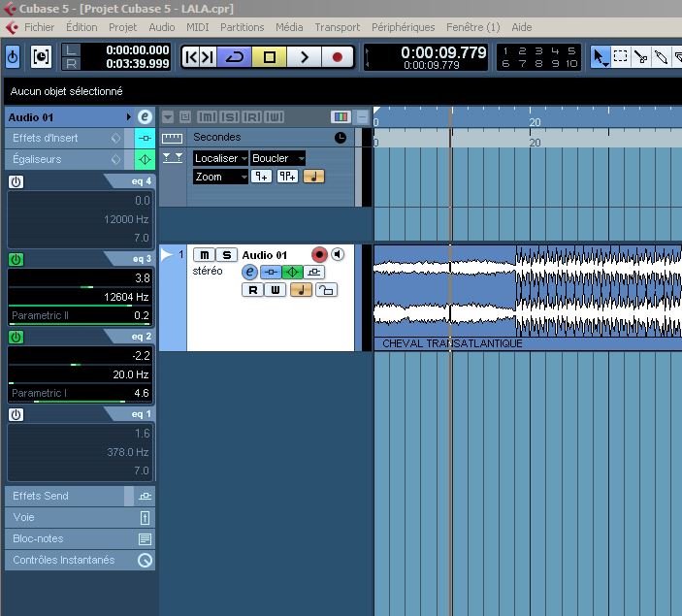This screenshot has height=616, width=682.
Task: Open track color selector in track list
Action: pyautogui.click(x=341, y=116)
